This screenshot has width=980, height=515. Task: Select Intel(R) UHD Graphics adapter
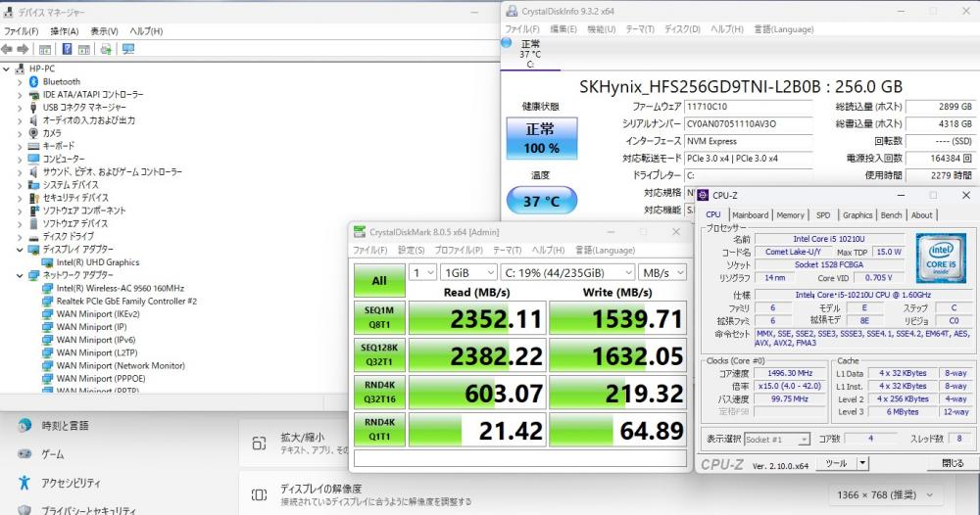tap(97, 262)
